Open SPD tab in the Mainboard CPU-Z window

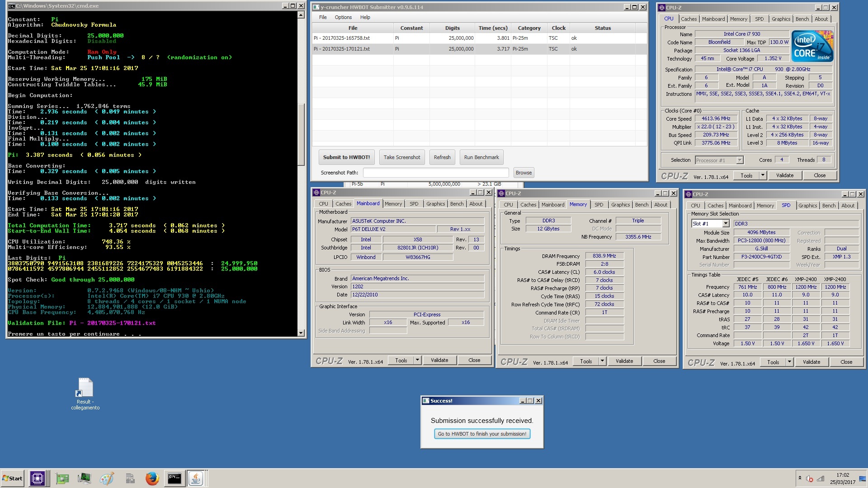(414, 204)
